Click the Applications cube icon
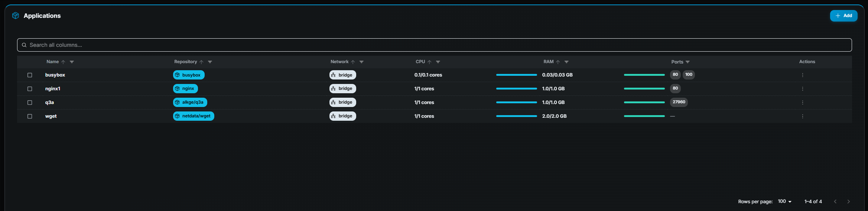The image size is (868, 211). pyautogui.click(x=16, y=16)
